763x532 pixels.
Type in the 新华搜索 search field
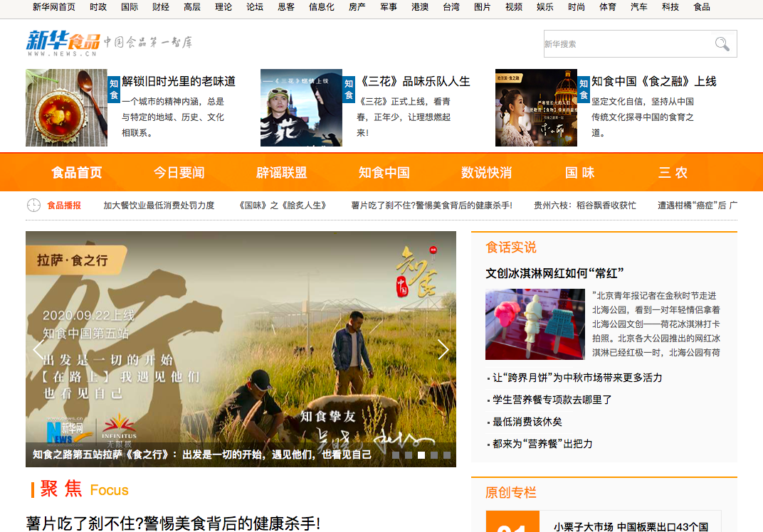[626, 44]
